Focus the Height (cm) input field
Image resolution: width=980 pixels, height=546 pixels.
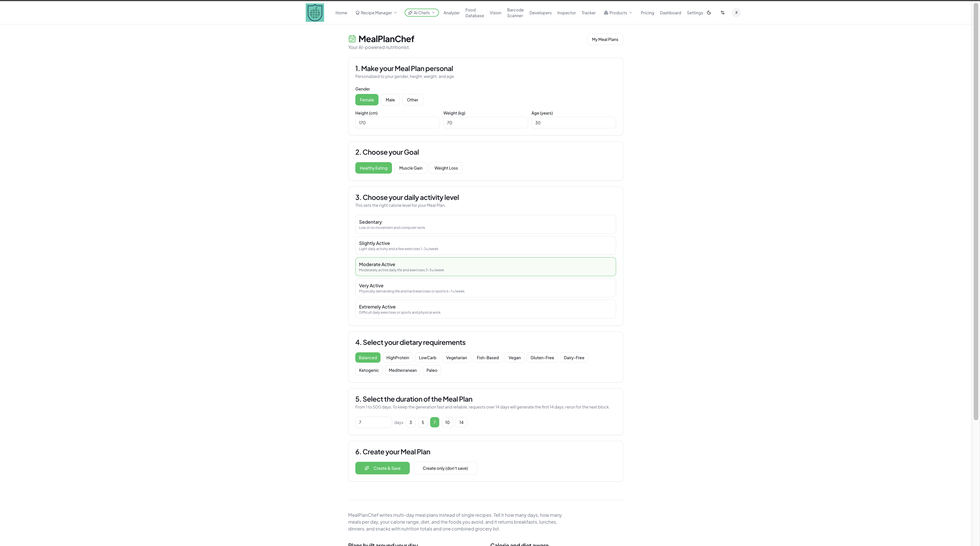[397, 122]
